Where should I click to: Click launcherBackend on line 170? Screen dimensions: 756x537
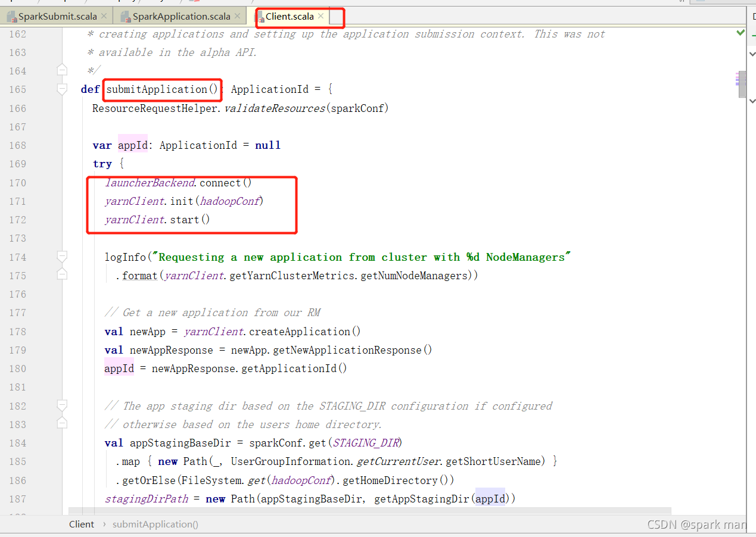point(150,183)
